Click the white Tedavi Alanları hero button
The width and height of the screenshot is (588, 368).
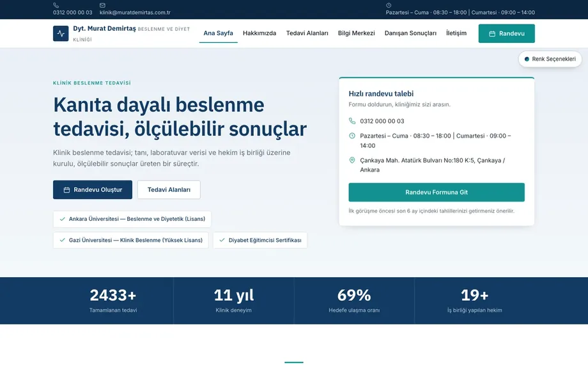tap(169, 189)
